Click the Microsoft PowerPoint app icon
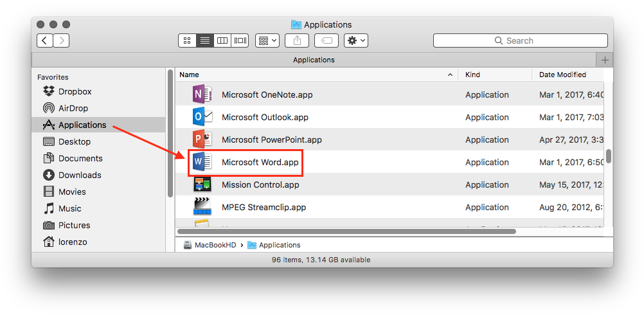 [x=202, y=139]
